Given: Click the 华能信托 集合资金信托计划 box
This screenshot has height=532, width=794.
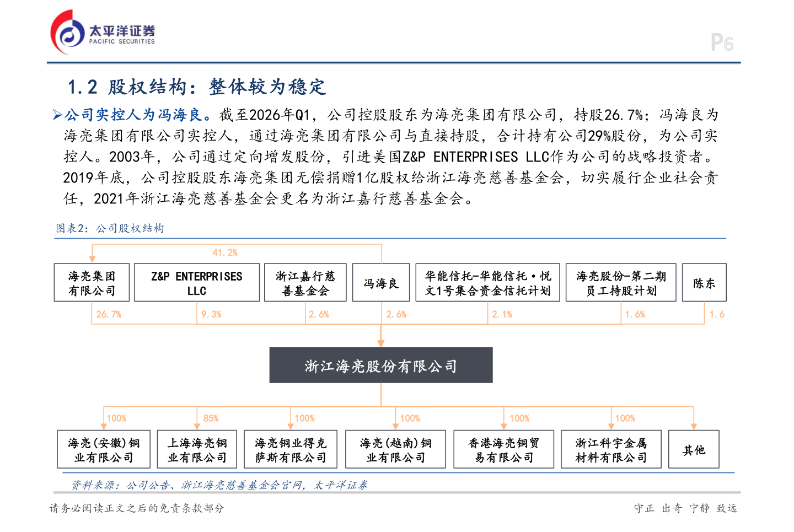Looking at the screenshot, I should coord(488,282).
